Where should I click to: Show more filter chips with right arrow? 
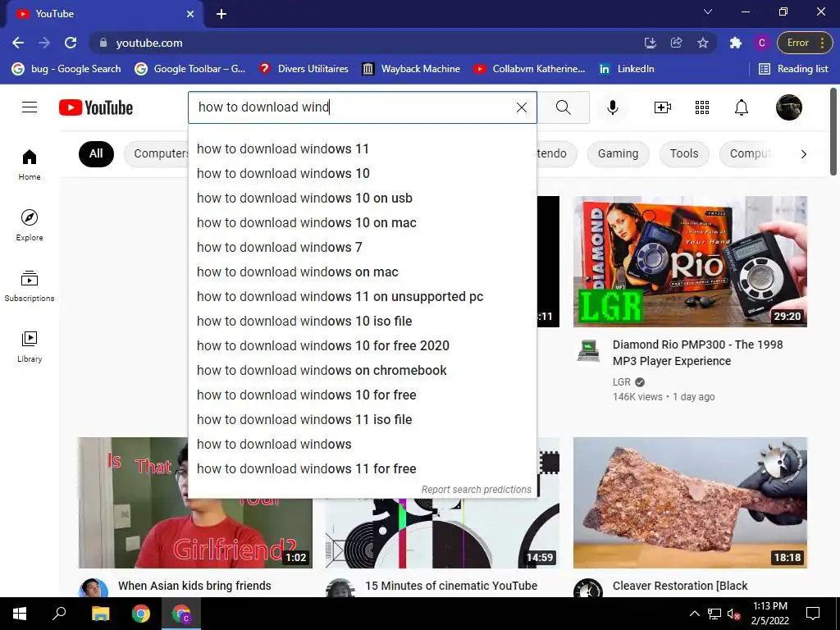803,154
